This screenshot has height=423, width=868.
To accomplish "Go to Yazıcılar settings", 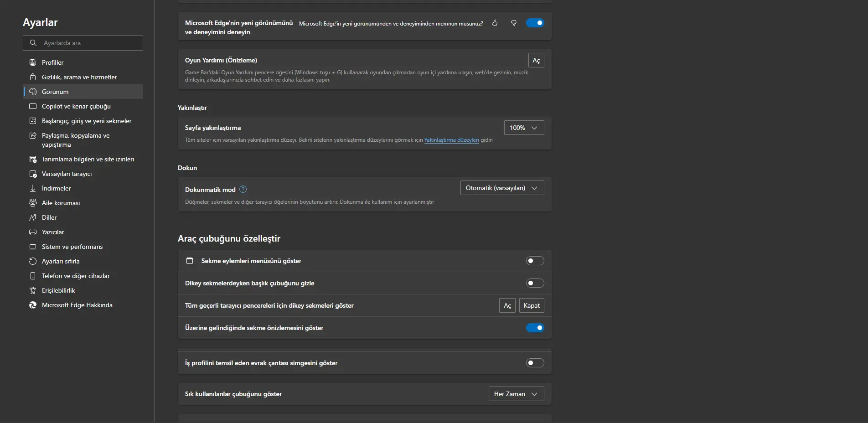I will click(83, 232).
